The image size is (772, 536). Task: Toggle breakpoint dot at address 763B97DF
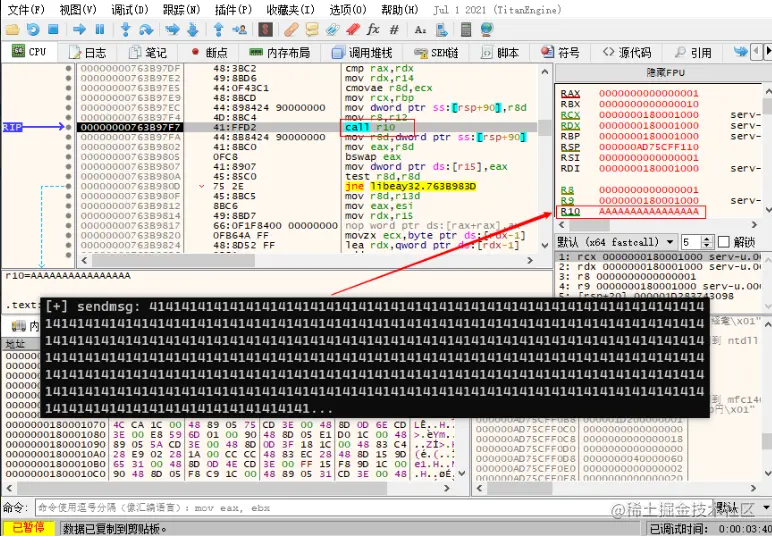coord(68,68)
